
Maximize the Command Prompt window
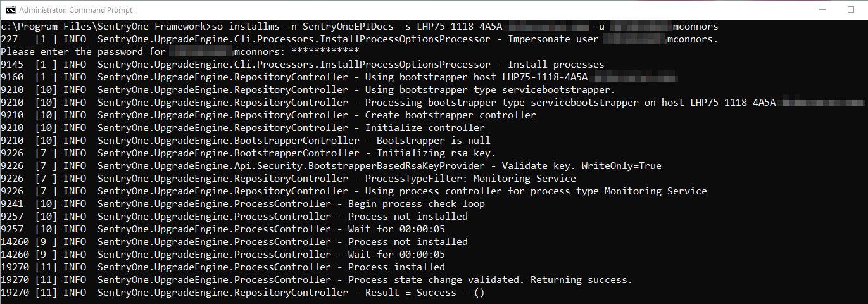click(850, 10)
